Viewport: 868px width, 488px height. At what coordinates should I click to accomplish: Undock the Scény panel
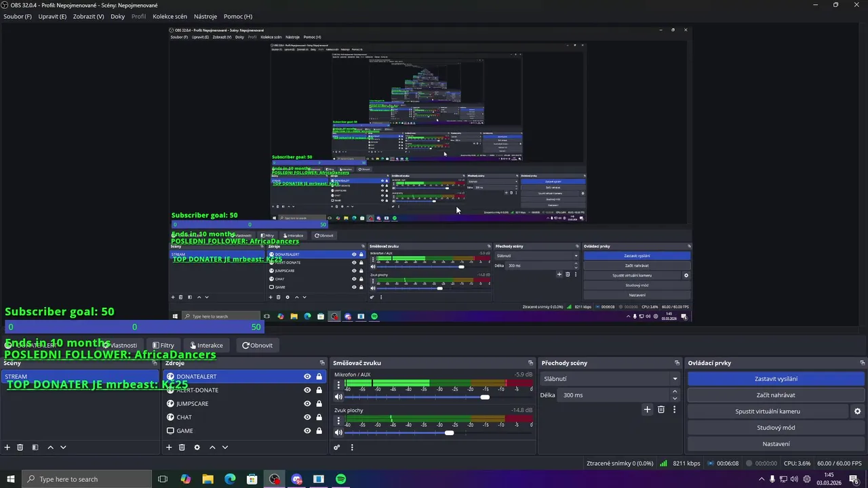(x=155, y=363)
